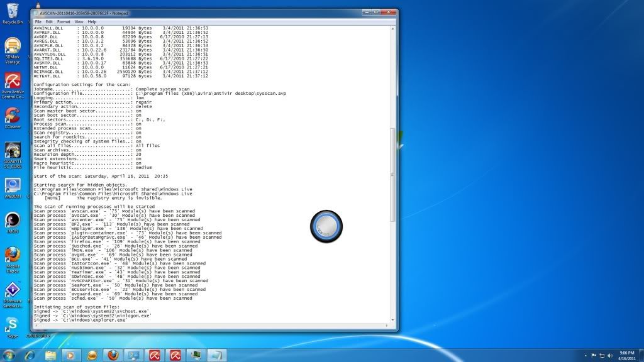
Task: Open the File menu in Notepad
Action: tap(38, 22)
